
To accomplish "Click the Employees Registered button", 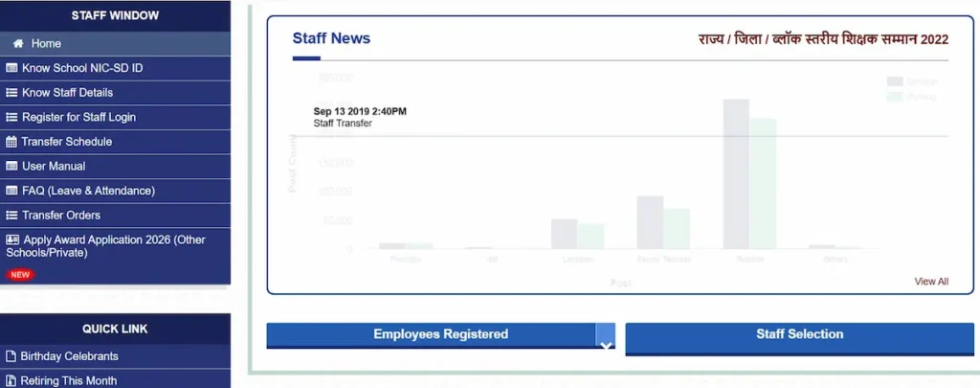I will pos(440,334).
